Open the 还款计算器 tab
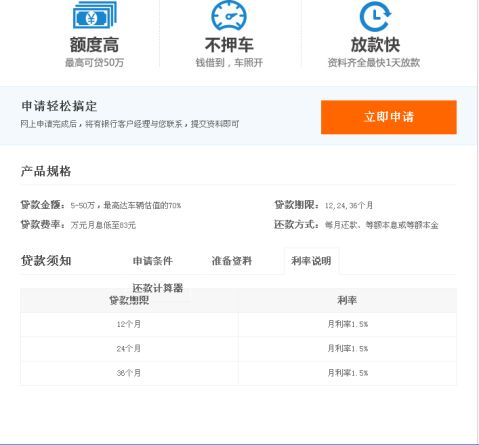The width and height of the screenshot is (479, 445). [158, 288]
